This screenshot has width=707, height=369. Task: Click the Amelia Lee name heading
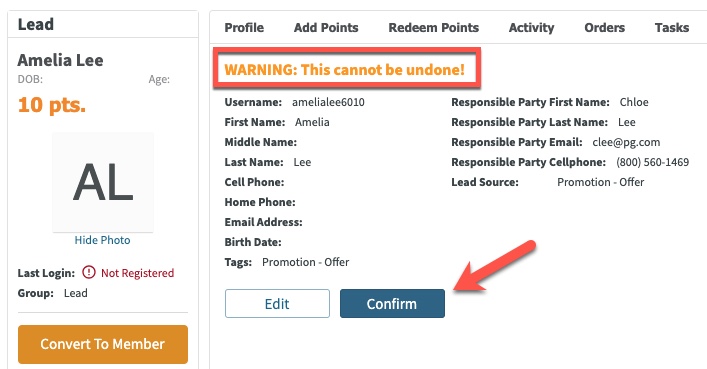tap(60, 60)
